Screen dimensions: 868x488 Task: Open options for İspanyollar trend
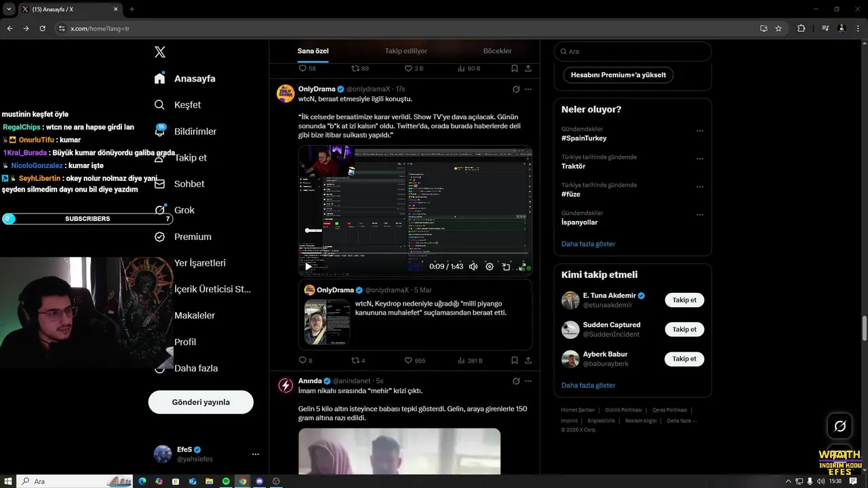(700, 215)
